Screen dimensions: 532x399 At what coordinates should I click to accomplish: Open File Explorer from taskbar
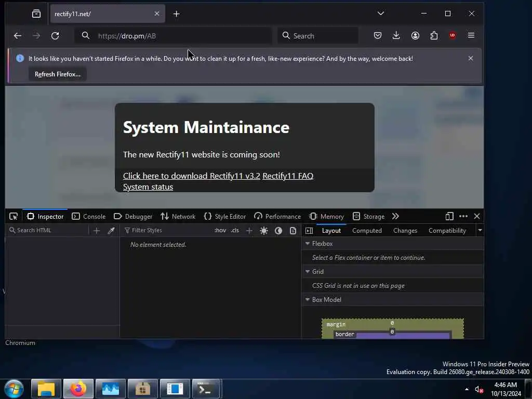coord(46,389)
